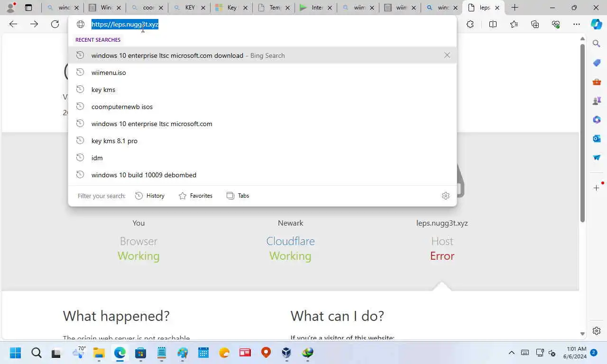
Task: Open Edge Settings and more menu
Action: (x=576, y=24)
